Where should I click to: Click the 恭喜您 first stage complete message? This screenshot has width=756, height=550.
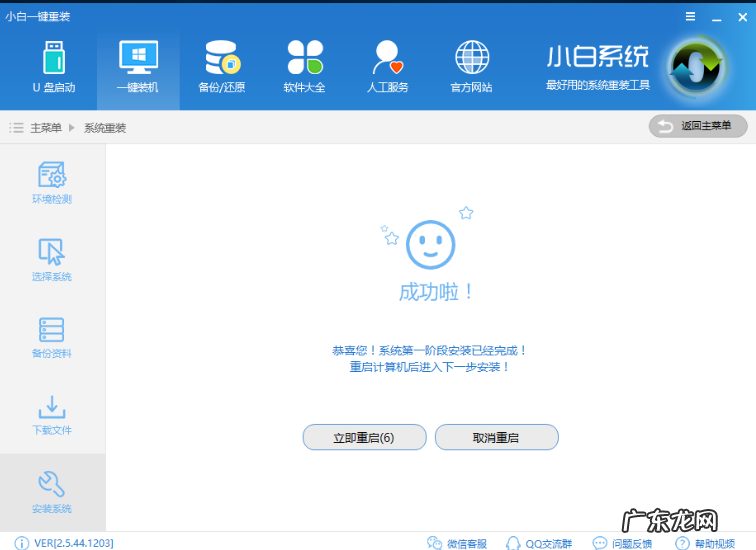tap(429, 350)
